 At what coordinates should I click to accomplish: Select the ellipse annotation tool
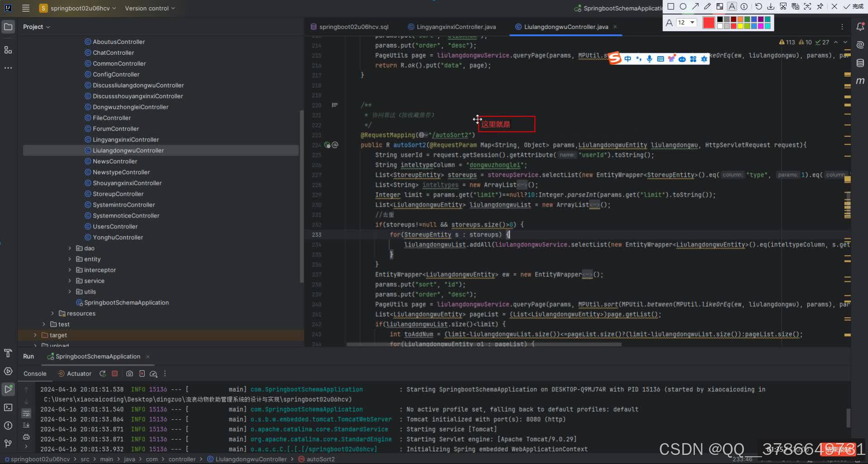tap(683, 6)
